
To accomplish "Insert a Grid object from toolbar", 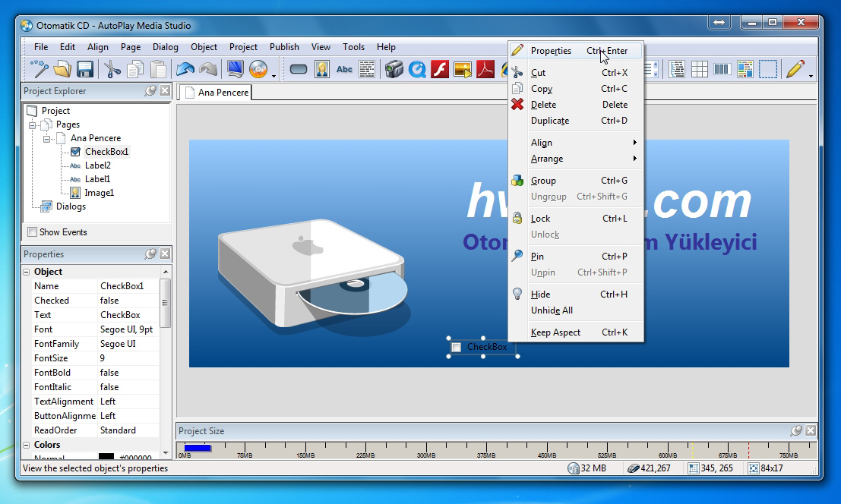I will 700,69.
